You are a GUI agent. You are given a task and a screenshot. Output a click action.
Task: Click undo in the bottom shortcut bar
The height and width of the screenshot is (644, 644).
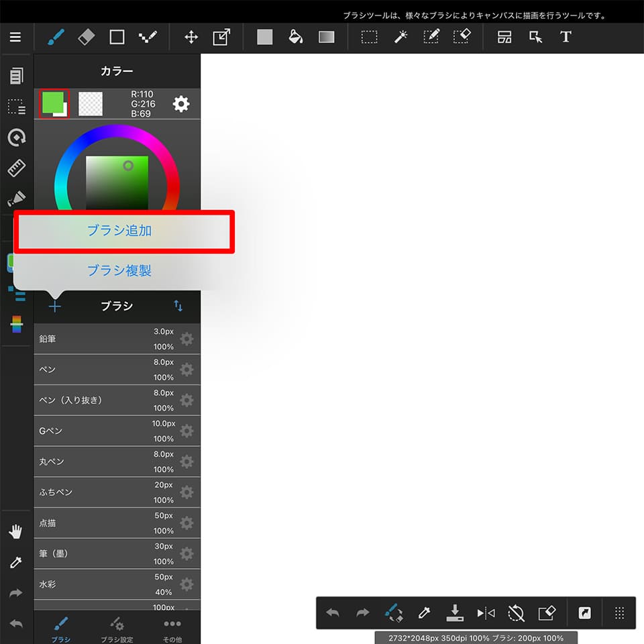333,613
